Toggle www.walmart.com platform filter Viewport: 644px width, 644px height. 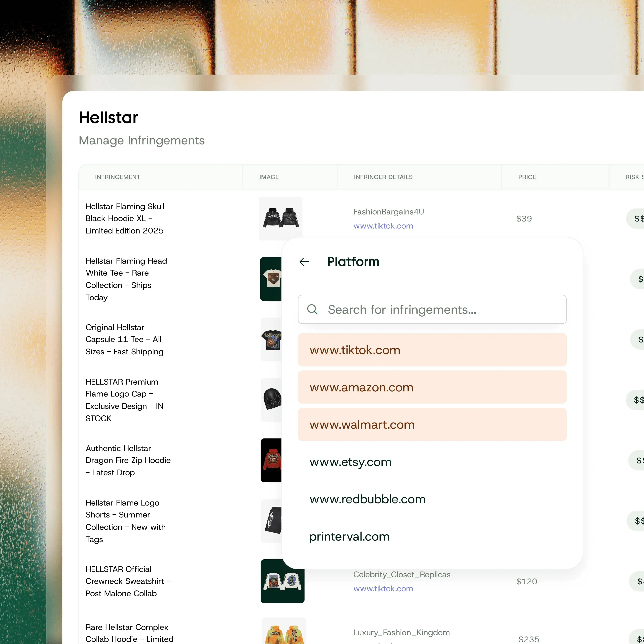tap(432, 425)
